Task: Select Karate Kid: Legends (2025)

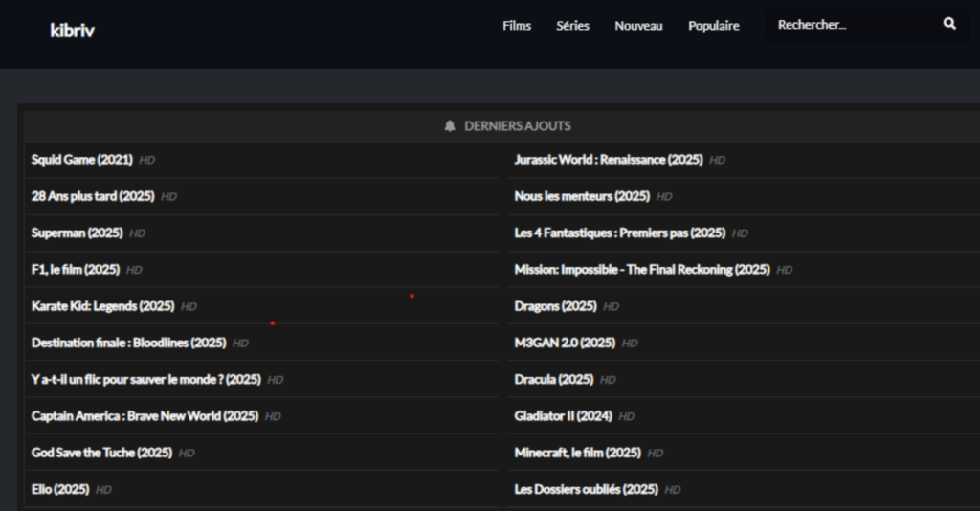Action: click(x=102, y=306)
